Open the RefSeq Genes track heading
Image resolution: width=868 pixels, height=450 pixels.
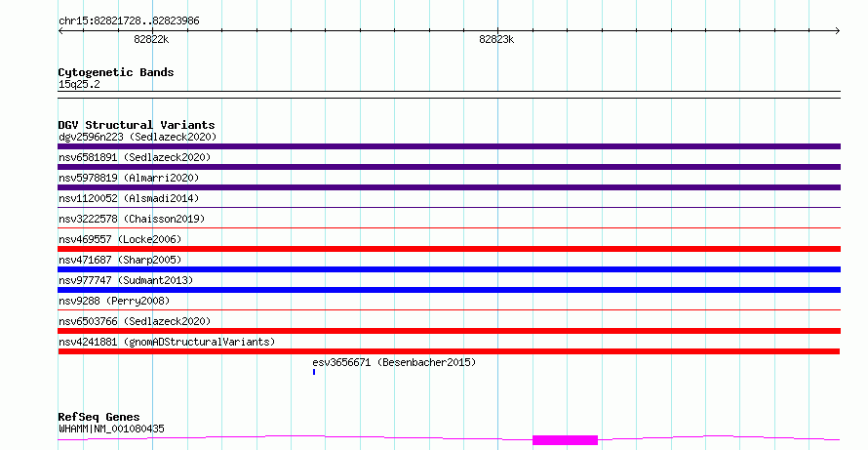click(x=99, y=417)
